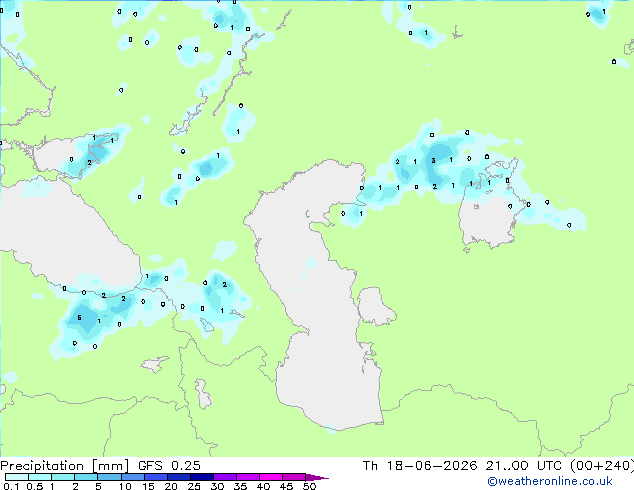Pick the 15–20 mm blue legend swatch
The image size is (634, 490).
[156, 477]
